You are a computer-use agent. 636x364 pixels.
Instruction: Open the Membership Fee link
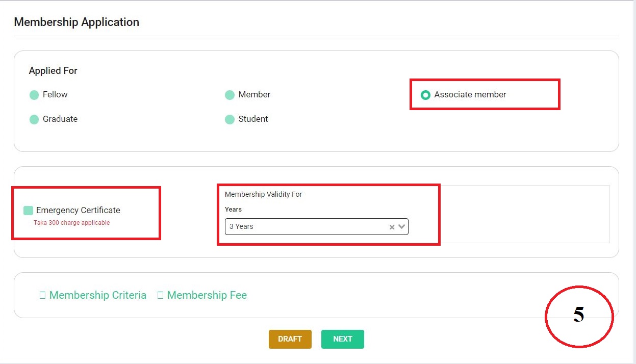click(207, 295)
